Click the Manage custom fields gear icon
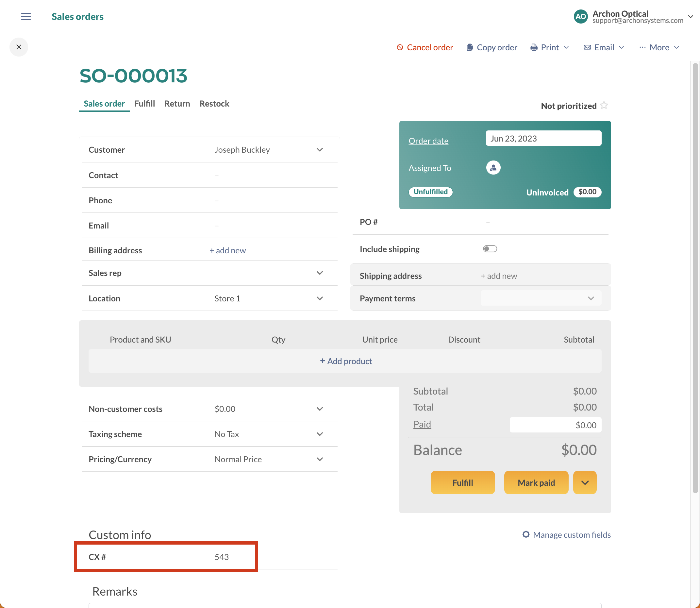 [x=526, y=534]
